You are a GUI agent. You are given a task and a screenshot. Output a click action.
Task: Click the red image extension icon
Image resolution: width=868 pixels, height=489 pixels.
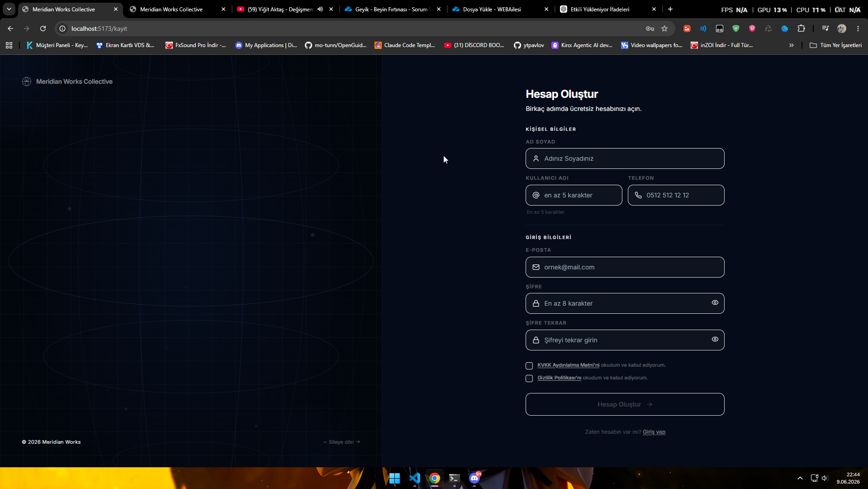click(687, 29)
